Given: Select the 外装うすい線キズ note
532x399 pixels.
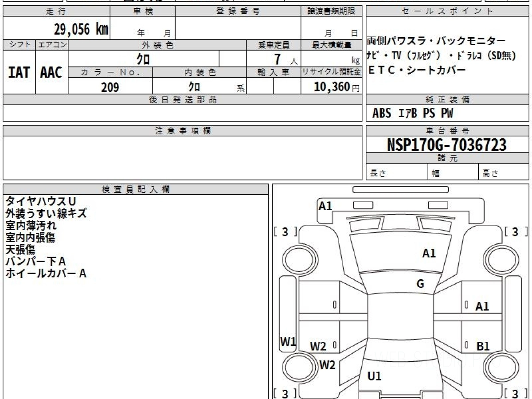Looking at the screenshot, I should pos(46,214).
